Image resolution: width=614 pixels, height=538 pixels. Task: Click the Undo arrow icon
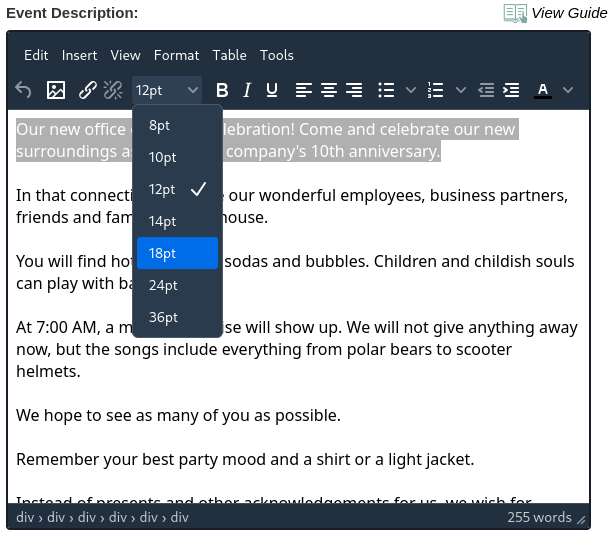pyautogui.click(x=23, y=90)
